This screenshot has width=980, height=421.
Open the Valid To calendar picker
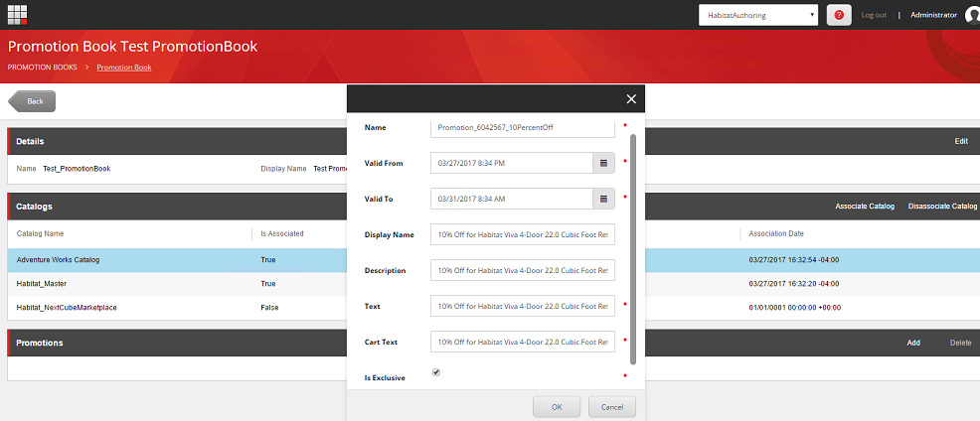pyautogui.click(x=603, y=199)
